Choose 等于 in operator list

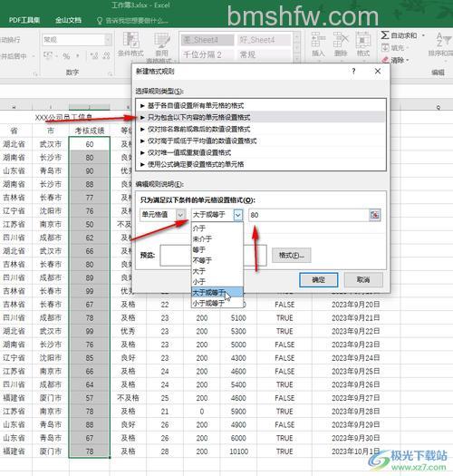[x=217, y=249]
